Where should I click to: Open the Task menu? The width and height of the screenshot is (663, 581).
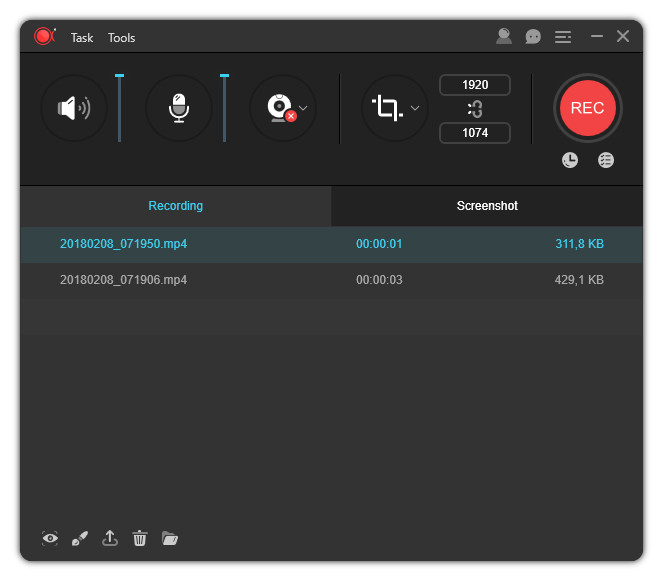tap(82, 38)
